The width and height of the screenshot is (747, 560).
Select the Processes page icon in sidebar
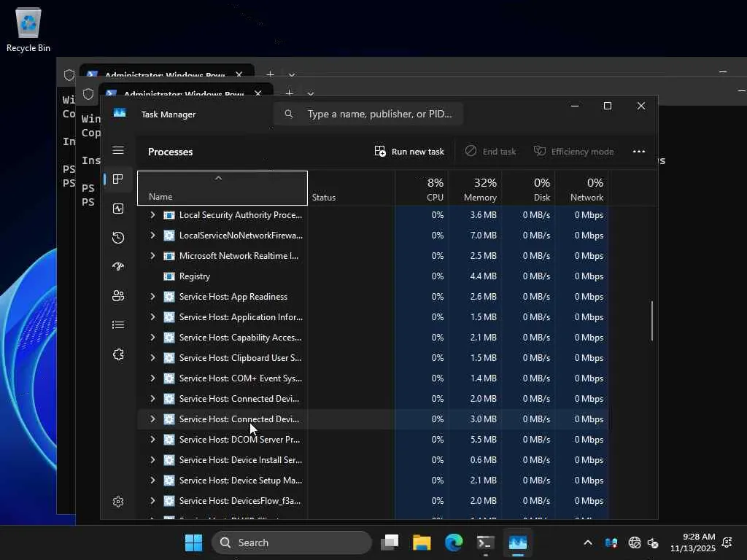118,179
